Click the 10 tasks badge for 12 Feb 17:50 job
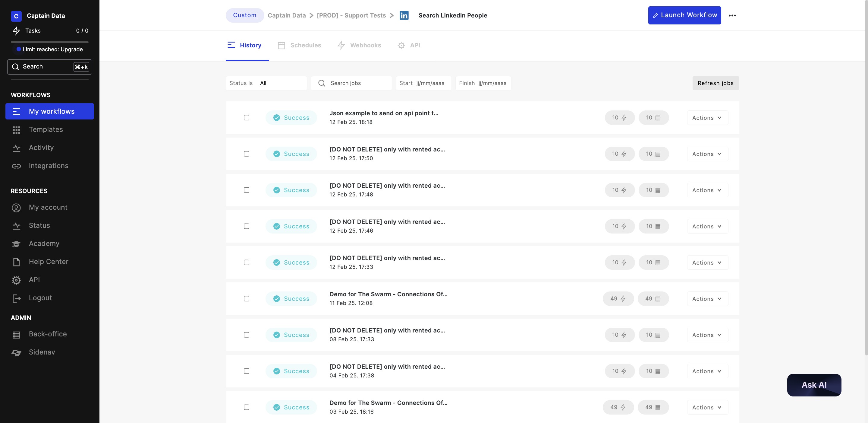868x423 pixels. tap(620, 154)
